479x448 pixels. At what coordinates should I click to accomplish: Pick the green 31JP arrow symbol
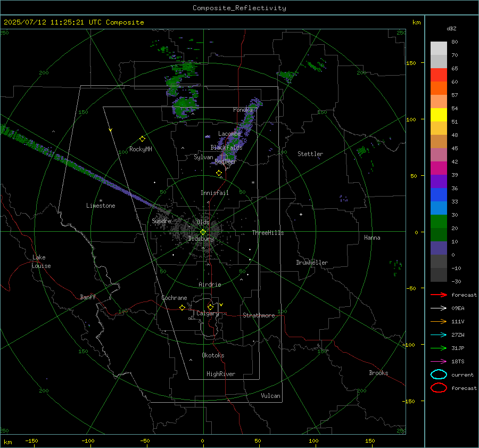[439, 348]
